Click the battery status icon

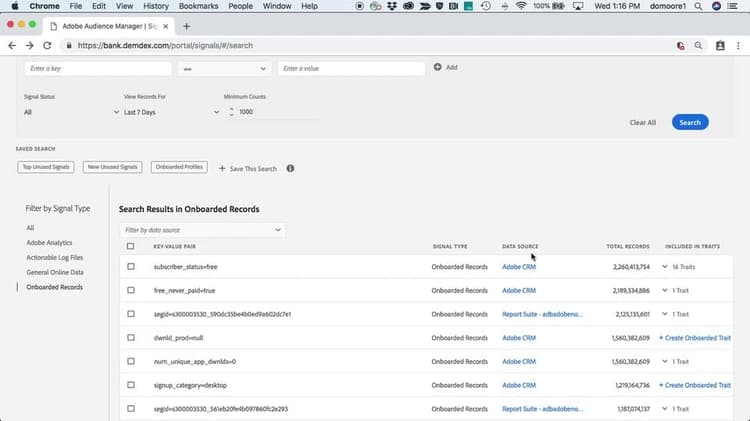(x=558, y=6)
